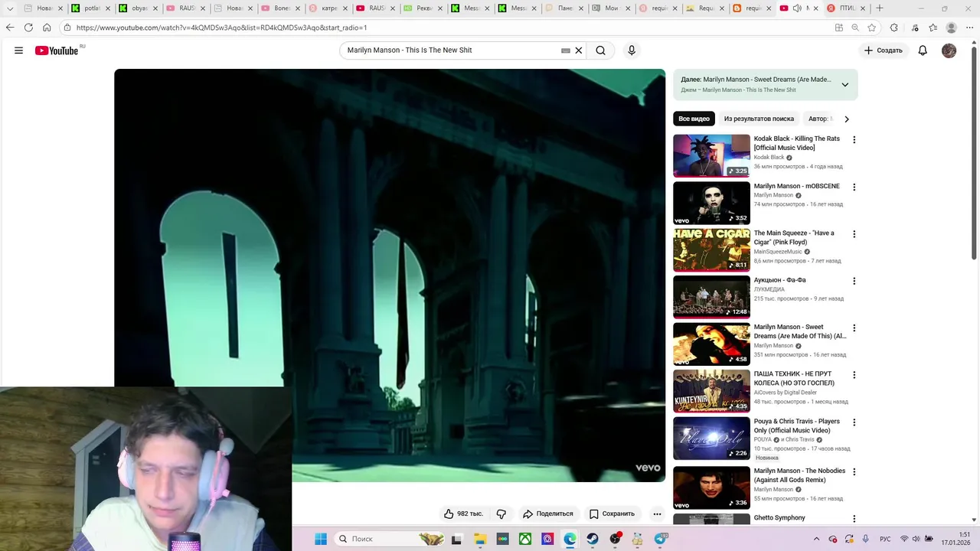980x551 pixels.
Task: Click the YouTube search text field
Action: point(452,51)
